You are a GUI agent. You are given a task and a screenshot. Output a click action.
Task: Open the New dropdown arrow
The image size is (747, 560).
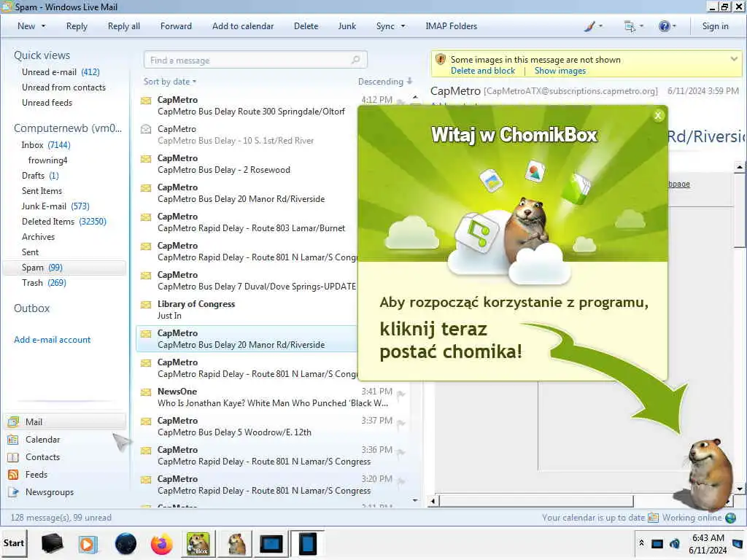click(43, 26)
